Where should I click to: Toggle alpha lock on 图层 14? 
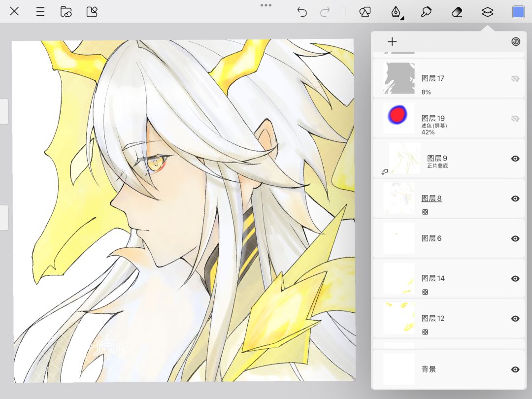[425, 292]
